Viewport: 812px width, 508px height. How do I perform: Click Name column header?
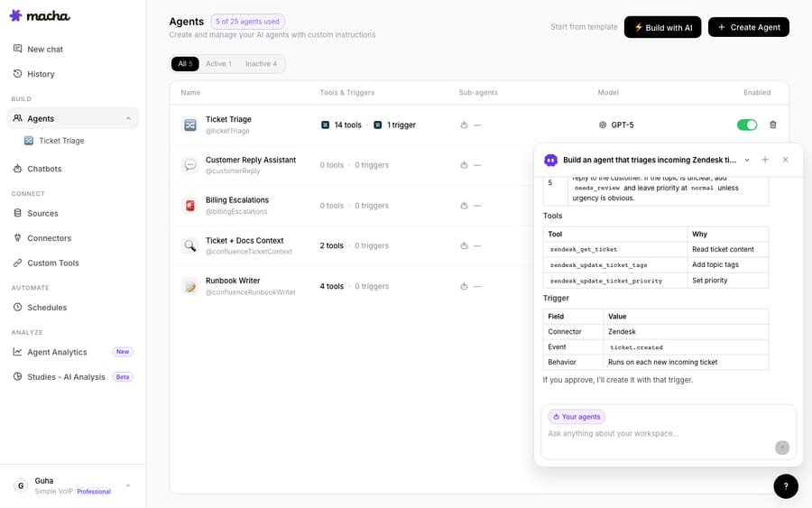pos(190,93)
